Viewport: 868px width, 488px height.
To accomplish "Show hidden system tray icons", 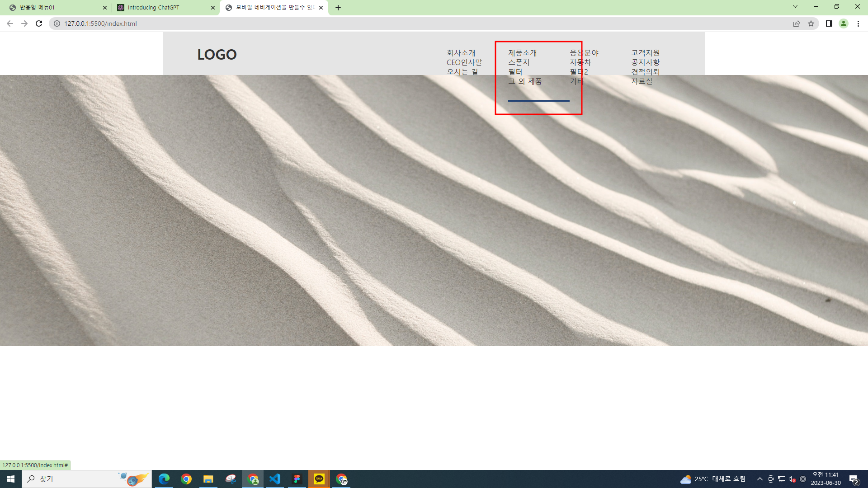I will (760, 479).
